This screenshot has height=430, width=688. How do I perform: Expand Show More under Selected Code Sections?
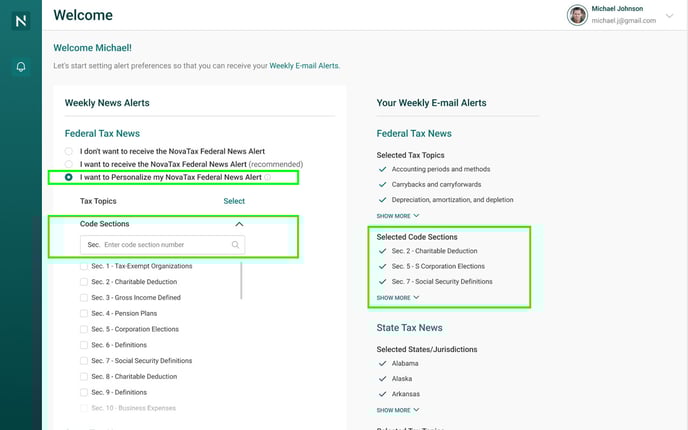(398, 297)
